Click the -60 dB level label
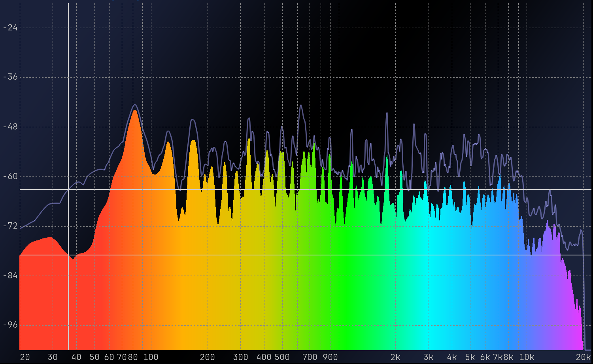The image size is (593, 364). pyautogui.click(x=10, y=176)
